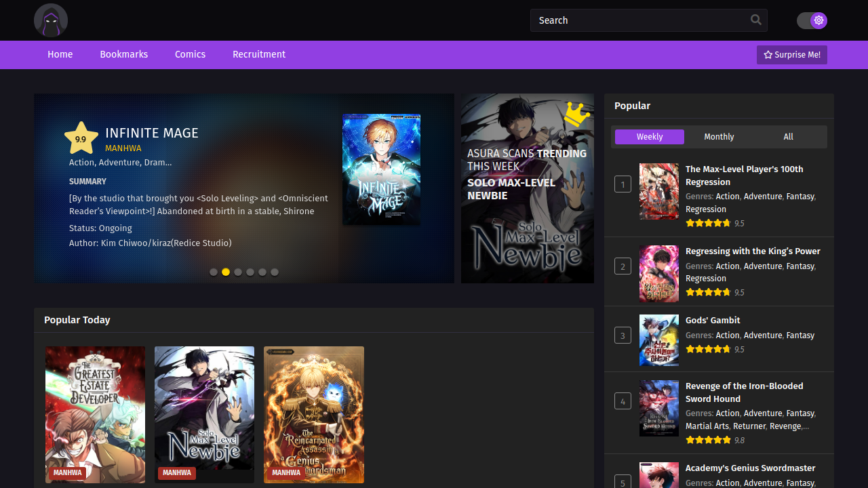
Task: Open Solo Max-Level Newbie card in Popular Today
Action: pyautogui.click(x=204, y=415)
